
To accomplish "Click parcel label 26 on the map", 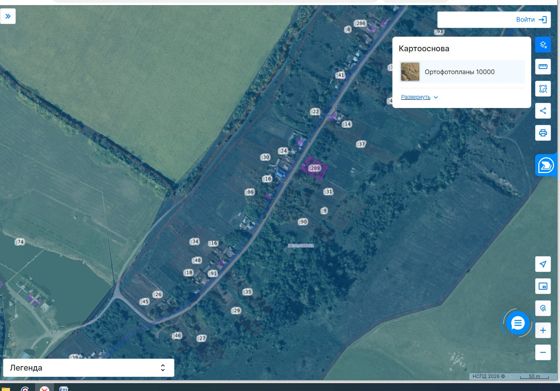I will pos(158,295).
